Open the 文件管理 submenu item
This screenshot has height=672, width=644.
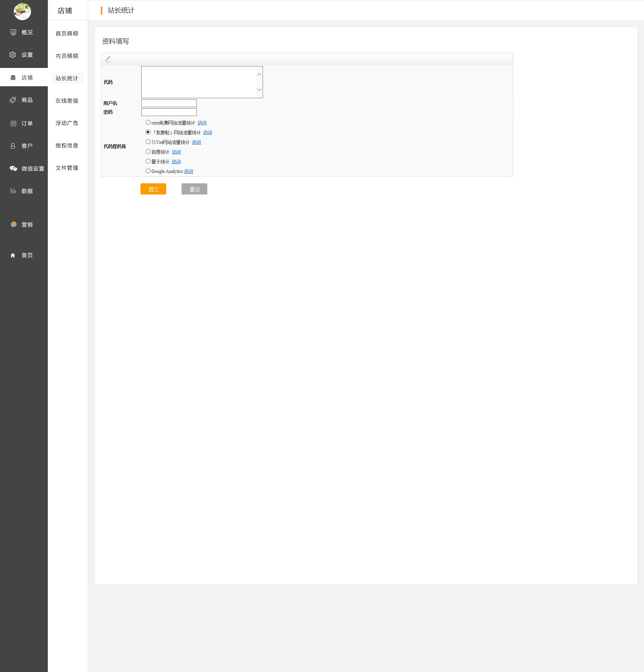(x=67, y=168)
